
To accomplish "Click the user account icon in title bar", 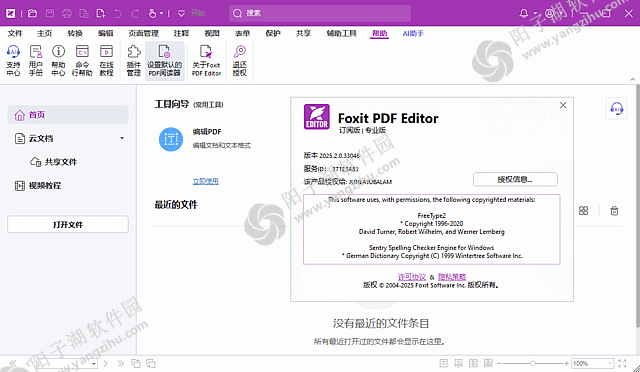I will tap(550, 13).
